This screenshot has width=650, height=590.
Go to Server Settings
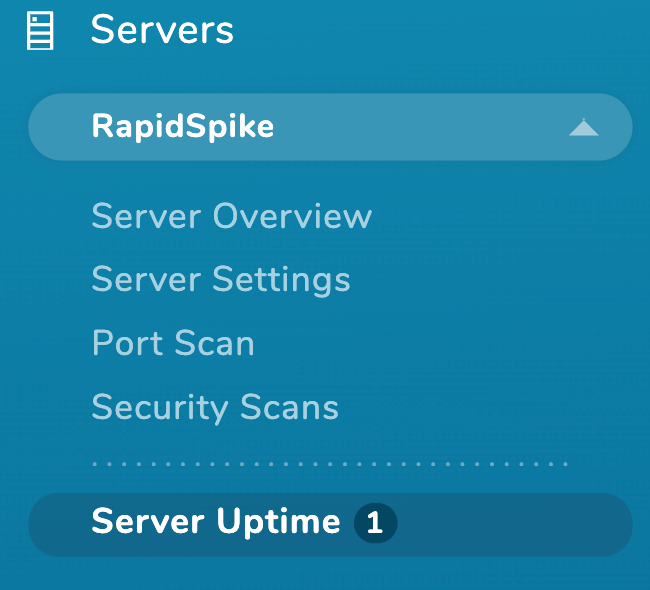pos(221,281)
